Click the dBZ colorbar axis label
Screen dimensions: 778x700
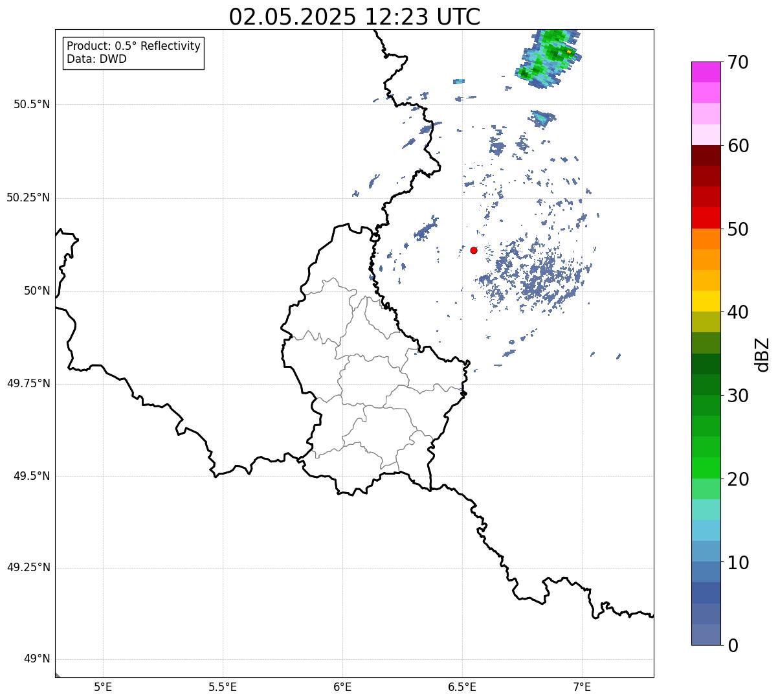(763, 354)
